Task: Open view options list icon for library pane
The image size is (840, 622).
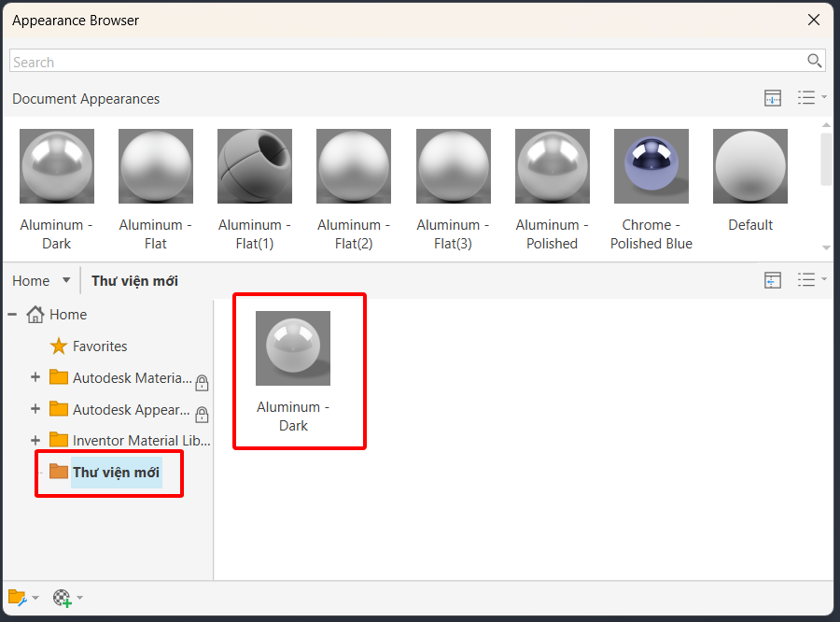Action: [x=812, y=279]
